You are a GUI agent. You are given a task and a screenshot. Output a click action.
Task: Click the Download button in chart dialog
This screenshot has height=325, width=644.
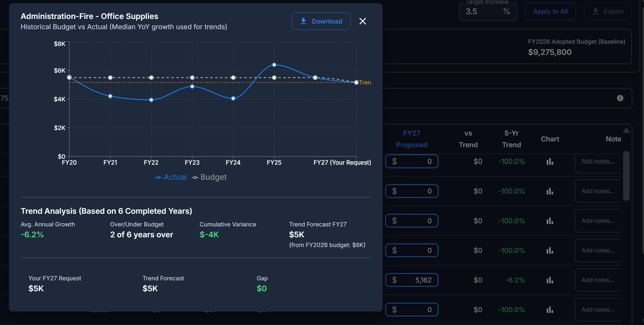pyautogui.click(x=321, y=21)
